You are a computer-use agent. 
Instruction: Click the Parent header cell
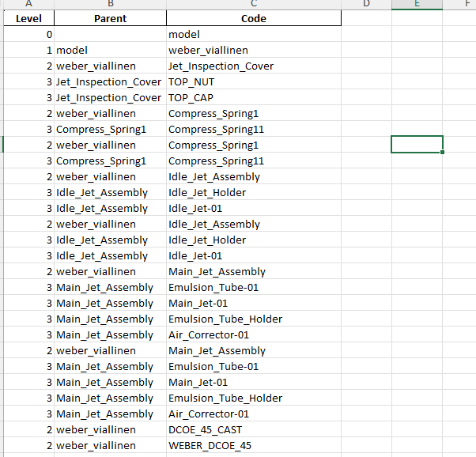(x=110, y=18)
